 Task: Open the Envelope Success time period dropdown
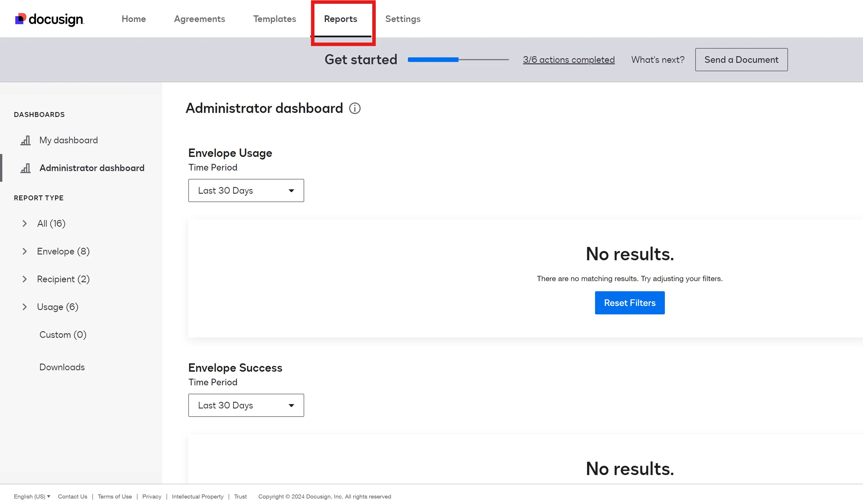(246, 405)
